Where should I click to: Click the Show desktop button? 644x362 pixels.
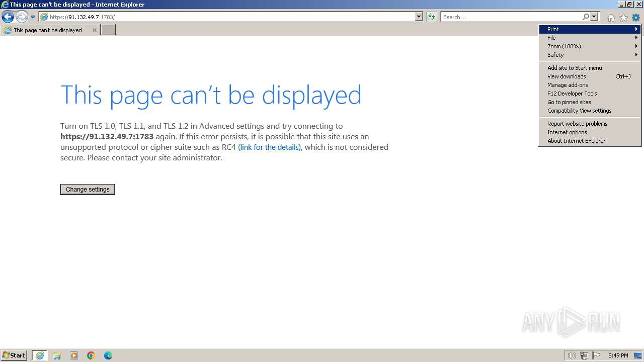coord(638,355)
